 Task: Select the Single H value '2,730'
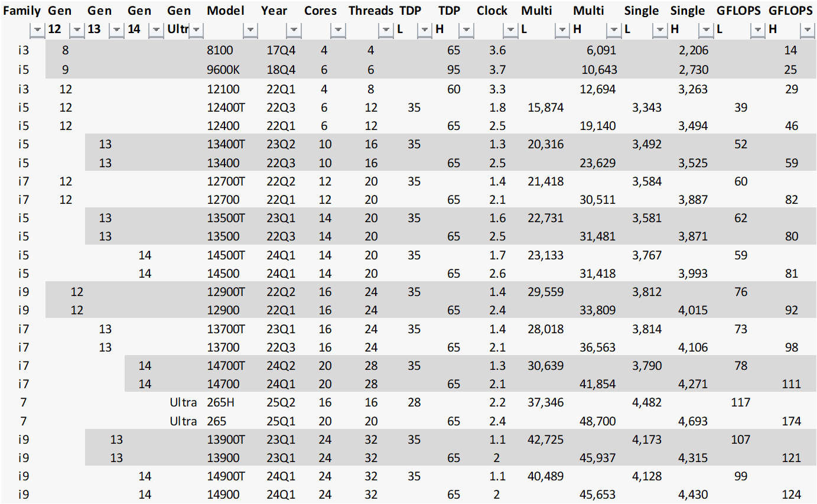(694, 70)
